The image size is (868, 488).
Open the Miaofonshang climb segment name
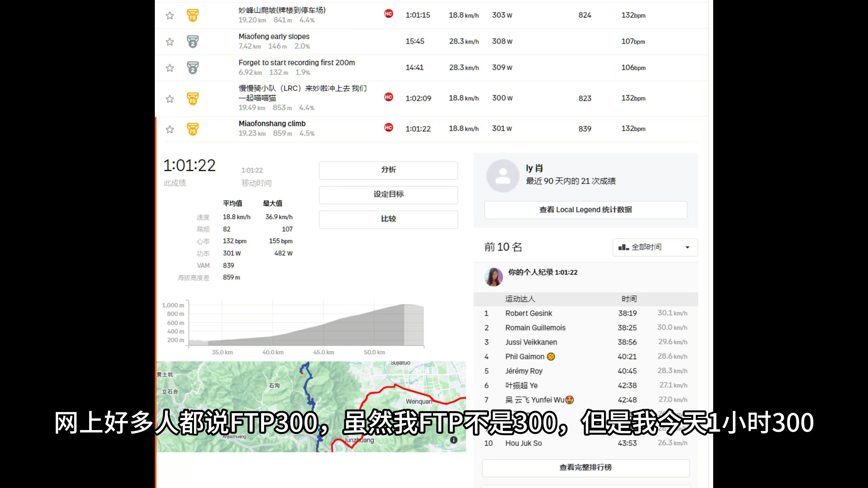[x=272, y=124]
